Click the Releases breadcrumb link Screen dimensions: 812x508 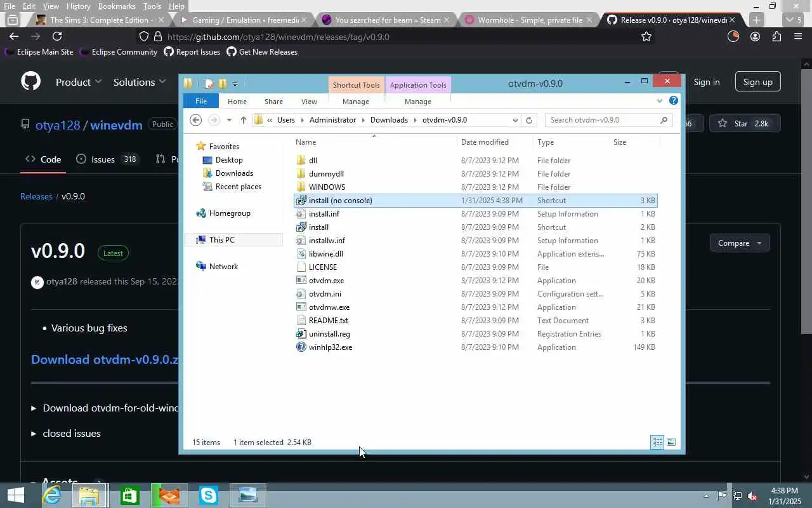36,196
